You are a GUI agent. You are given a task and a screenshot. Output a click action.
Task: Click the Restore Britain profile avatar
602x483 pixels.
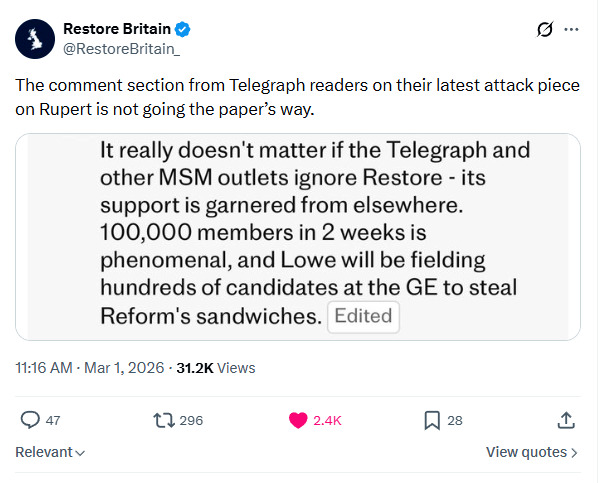(x=36, y=39)
